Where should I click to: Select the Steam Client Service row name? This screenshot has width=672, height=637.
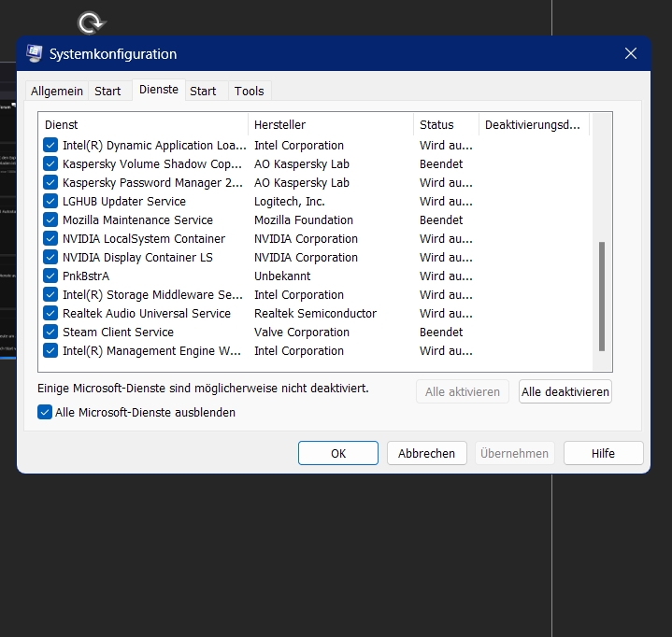(x=118, y=332)
